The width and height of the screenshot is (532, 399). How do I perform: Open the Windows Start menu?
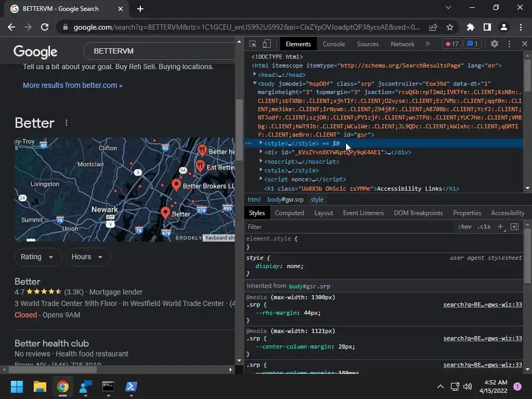pyautogui.click(x=17, y=387)
